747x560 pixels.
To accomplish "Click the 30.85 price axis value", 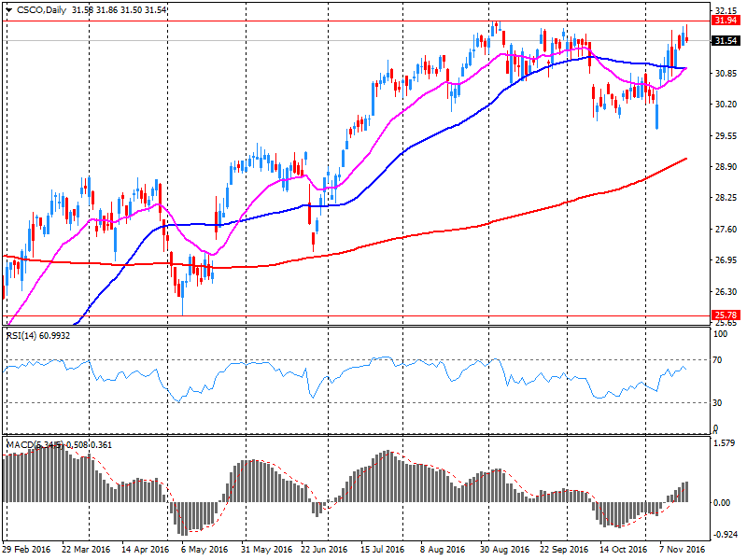I will click(726, 74).
